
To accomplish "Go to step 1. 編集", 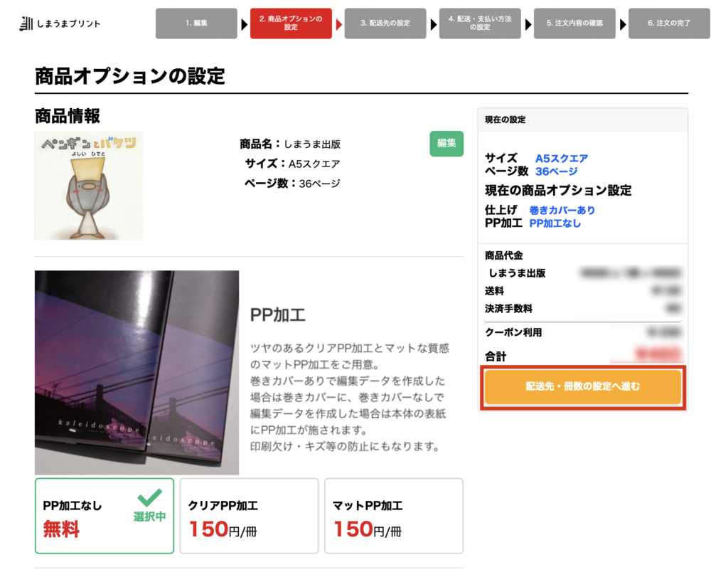I will tap(196, 23).
